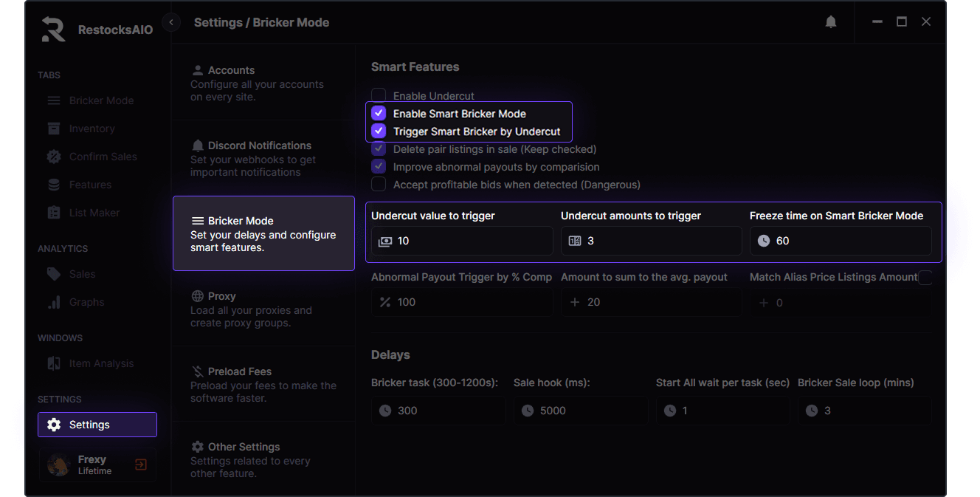Click the Accounts person icon
The height and width of the screenshot is (497, 980).
click(x=197, y=70)
